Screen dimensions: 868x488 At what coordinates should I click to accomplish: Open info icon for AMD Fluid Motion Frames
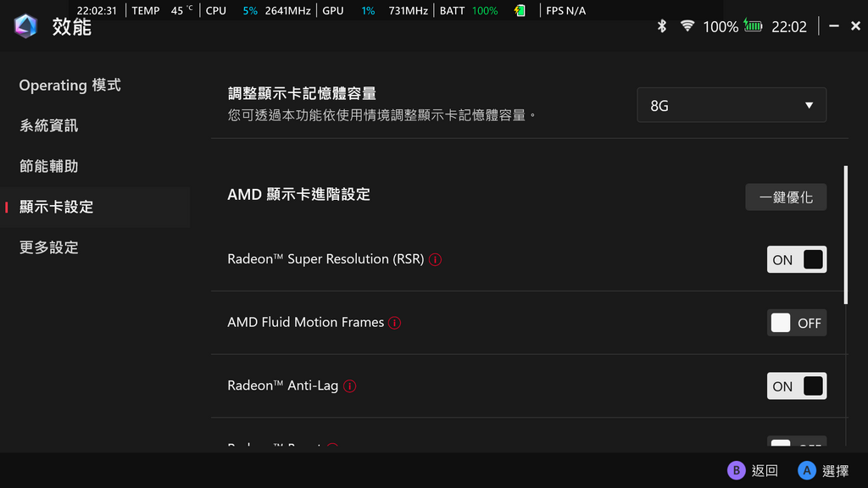tap(395, 323)
